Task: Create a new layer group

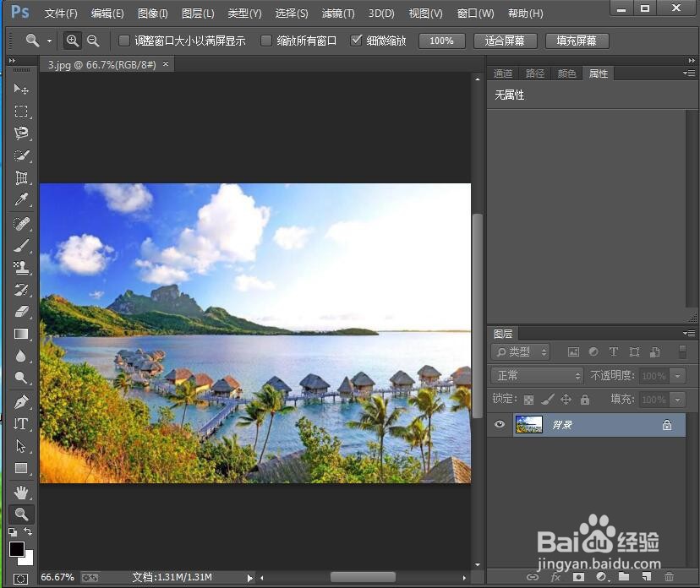Action: coord(624,577)
